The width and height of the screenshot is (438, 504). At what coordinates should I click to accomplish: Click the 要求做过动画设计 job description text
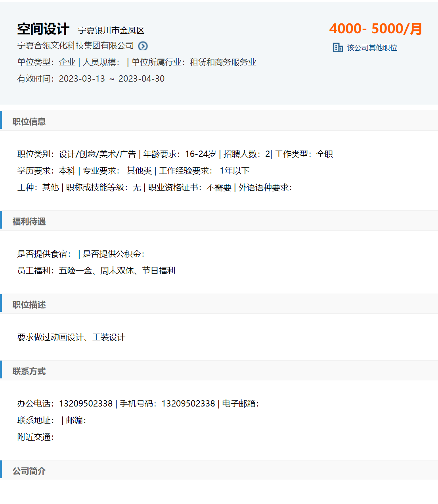[x=71, y=337]
